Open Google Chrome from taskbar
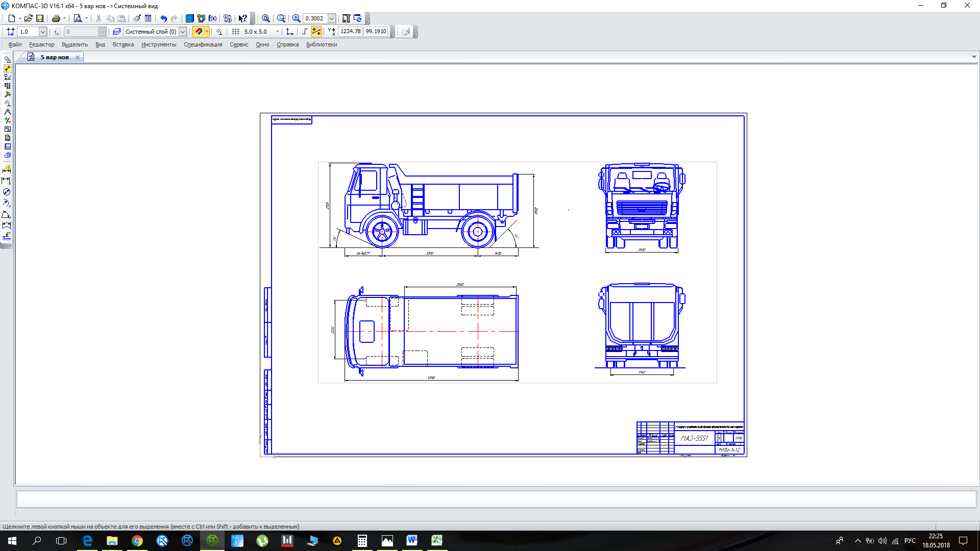Image resolution: width=980 pixels, height=551 pixels. point(137,541)
